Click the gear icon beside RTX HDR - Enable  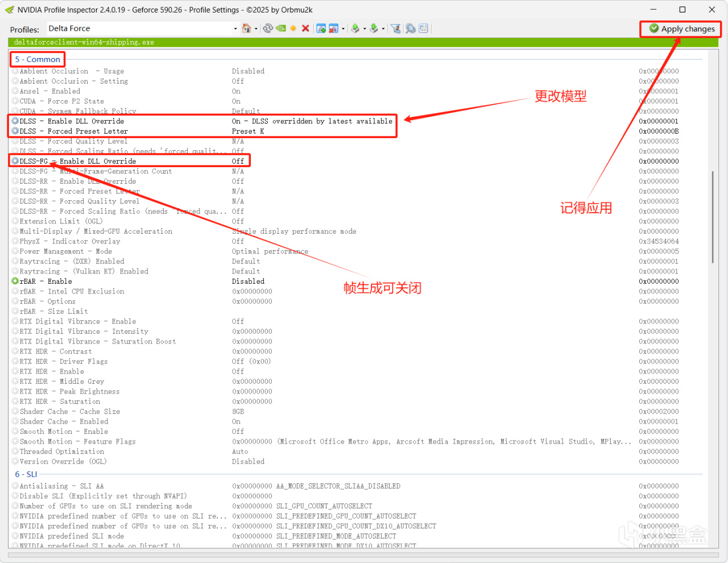point(15,371)
